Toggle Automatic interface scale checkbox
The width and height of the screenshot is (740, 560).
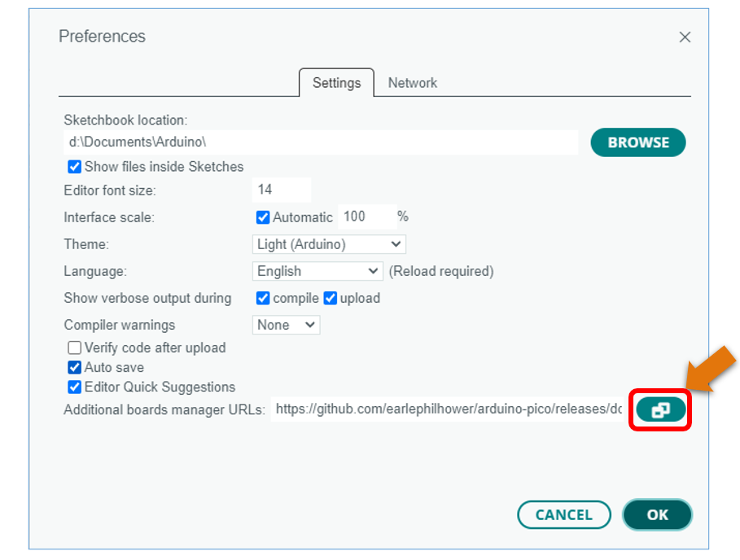[263, 217]
